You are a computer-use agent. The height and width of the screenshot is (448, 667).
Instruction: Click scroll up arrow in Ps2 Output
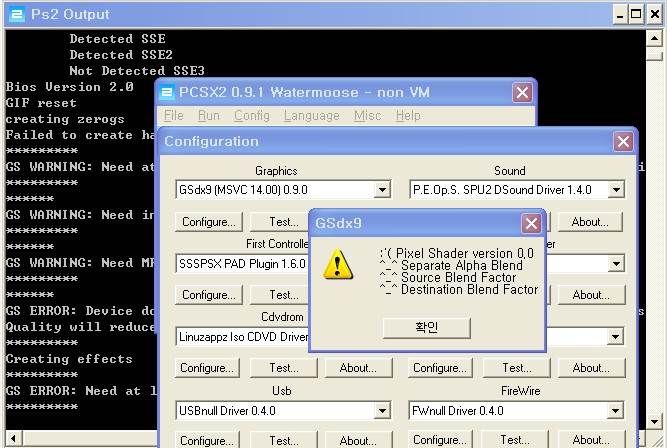(x=654, y=39)
